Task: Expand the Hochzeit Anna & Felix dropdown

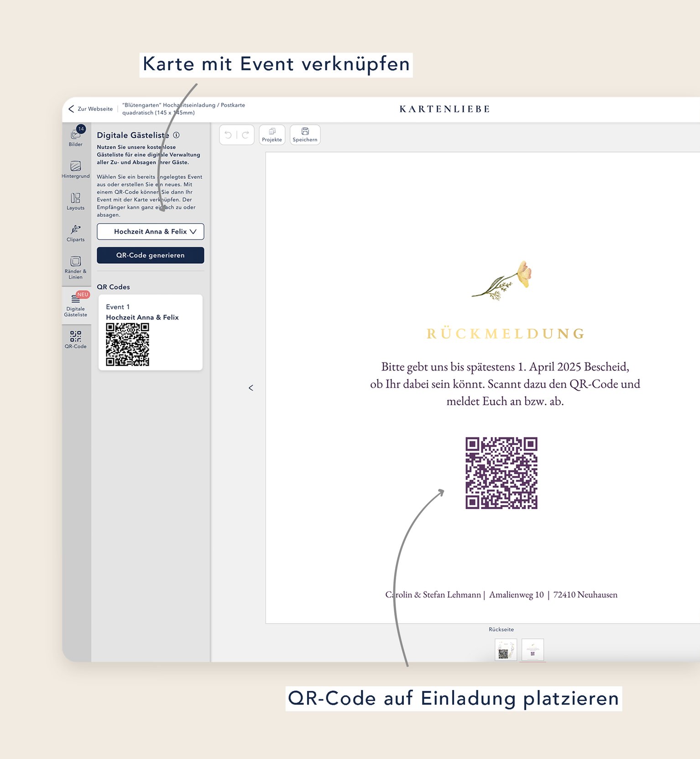Action: click(150, 232)
